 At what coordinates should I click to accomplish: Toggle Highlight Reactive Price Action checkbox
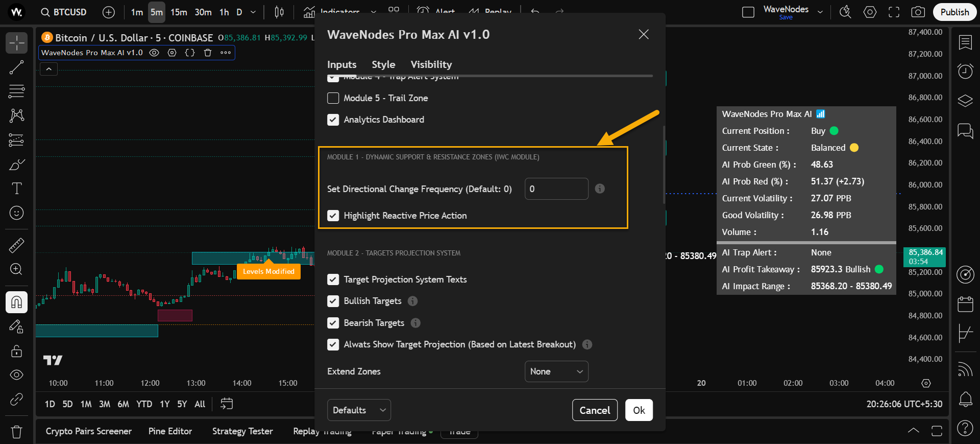[333, 216]
